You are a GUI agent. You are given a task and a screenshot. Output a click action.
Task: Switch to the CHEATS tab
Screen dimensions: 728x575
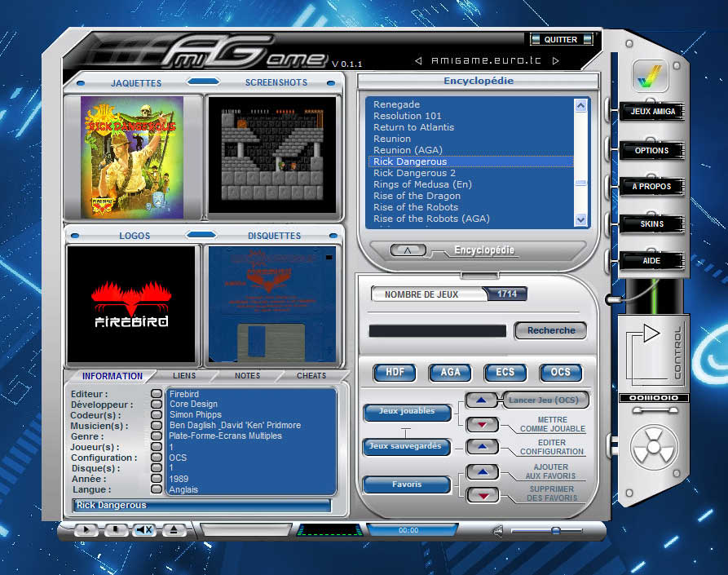tap(311, 376)
